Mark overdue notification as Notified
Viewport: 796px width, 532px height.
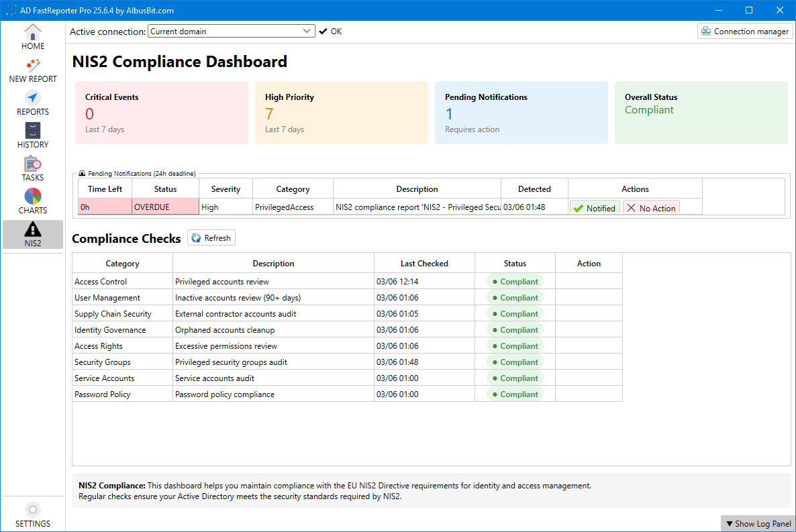pos(595,208)
